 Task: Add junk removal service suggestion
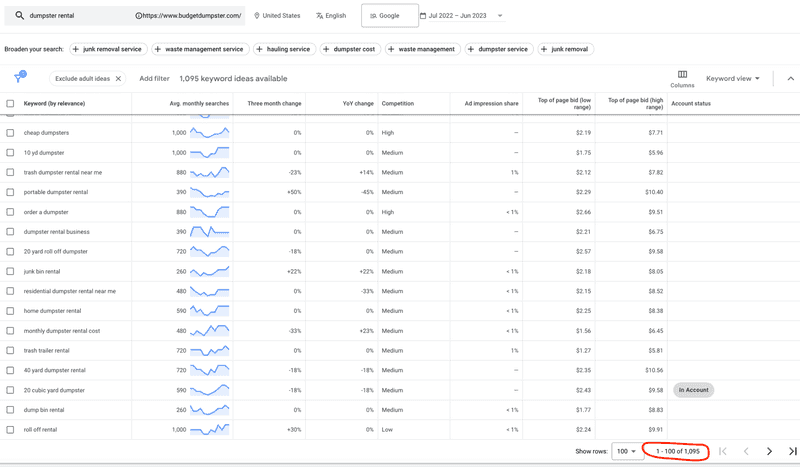(107, 49)
